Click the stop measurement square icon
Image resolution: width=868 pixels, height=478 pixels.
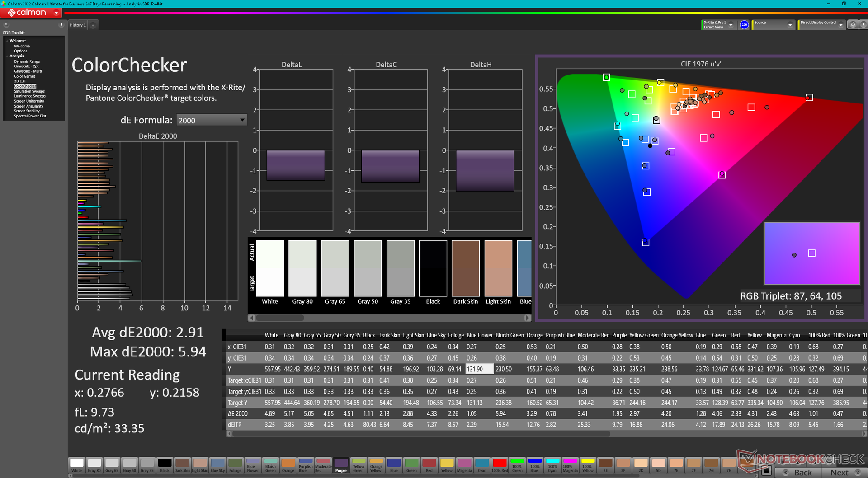pos(766,471)
